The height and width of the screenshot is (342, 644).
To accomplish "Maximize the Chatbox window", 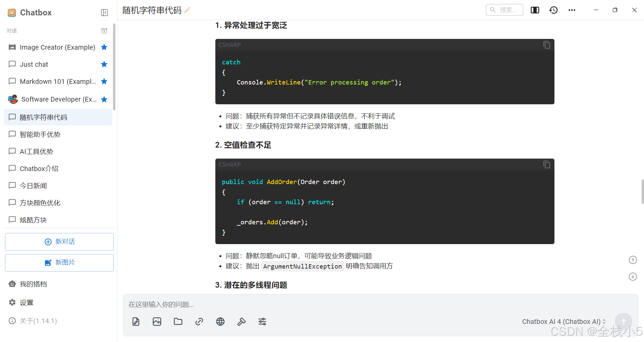I will pos(615,10).
